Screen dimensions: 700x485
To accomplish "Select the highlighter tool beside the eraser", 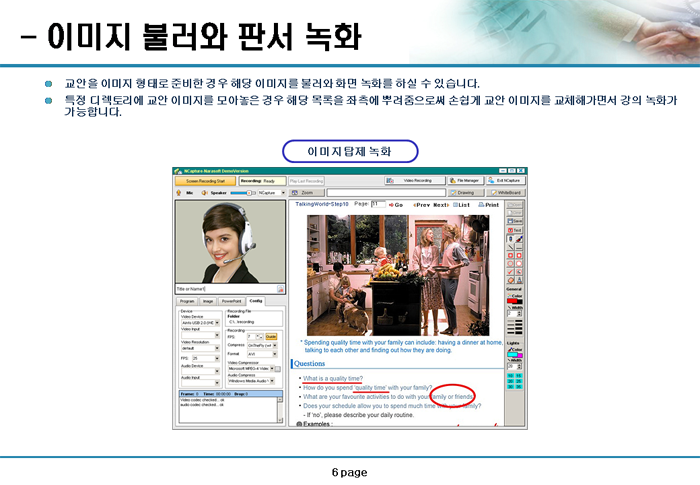I will (519, 280).
